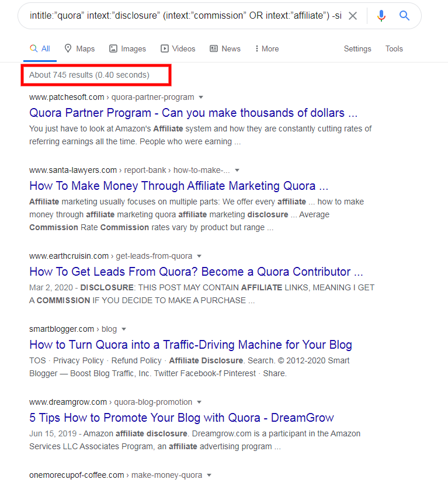Click snippet 'Jun 15, 2019 - Amazon affiliate disclosure'

point(108,433)
